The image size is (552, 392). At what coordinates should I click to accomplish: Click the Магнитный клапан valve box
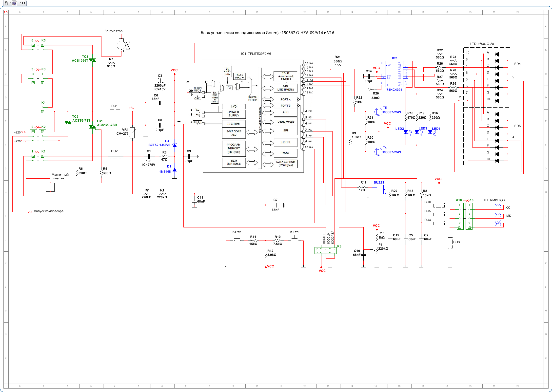50,187
